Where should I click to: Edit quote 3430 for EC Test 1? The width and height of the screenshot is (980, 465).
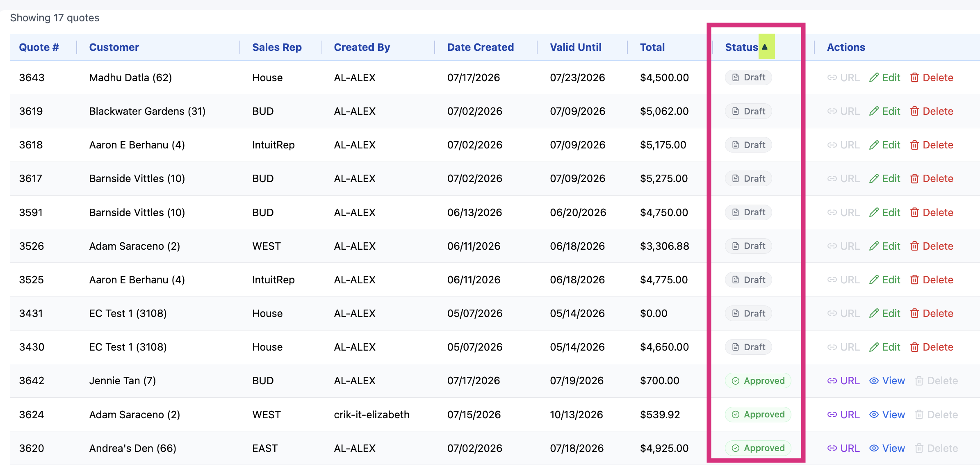pyautogui.click(x=885, y=347)
